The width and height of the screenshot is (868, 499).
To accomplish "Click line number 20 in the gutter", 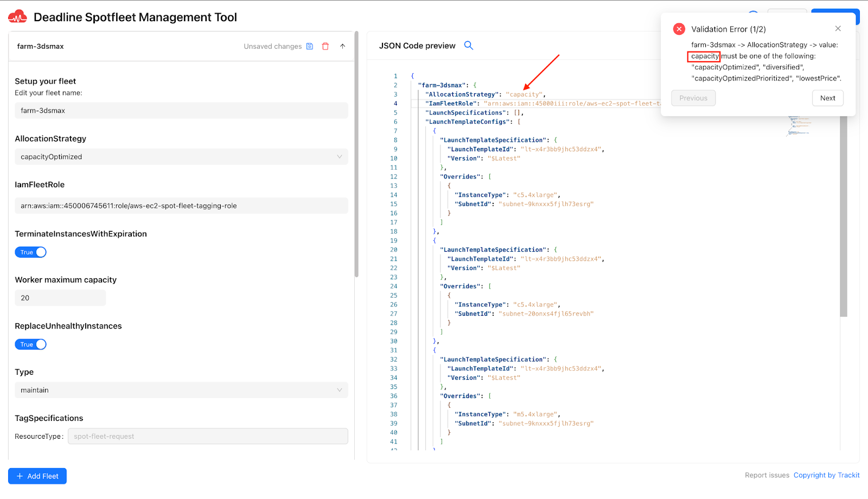I will point(394,250).
